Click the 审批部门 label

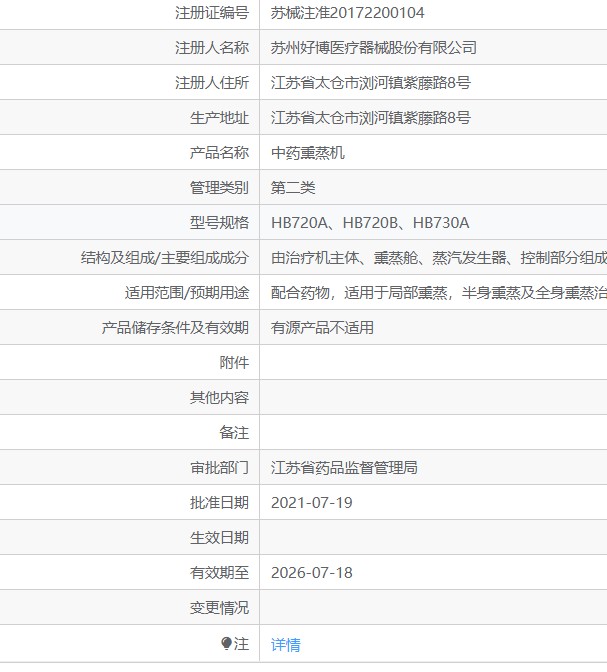tap(219, 468)
